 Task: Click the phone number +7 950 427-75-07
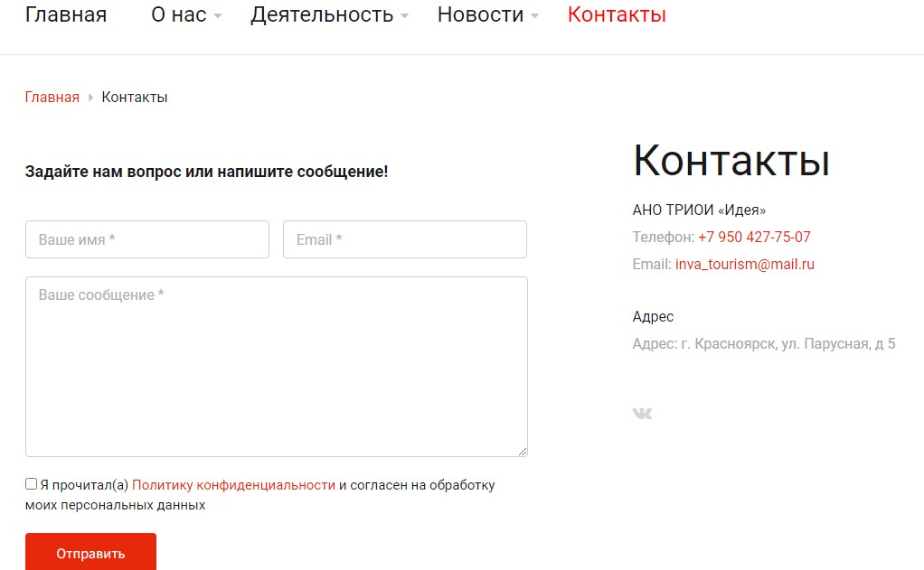[x=754, y=238]
